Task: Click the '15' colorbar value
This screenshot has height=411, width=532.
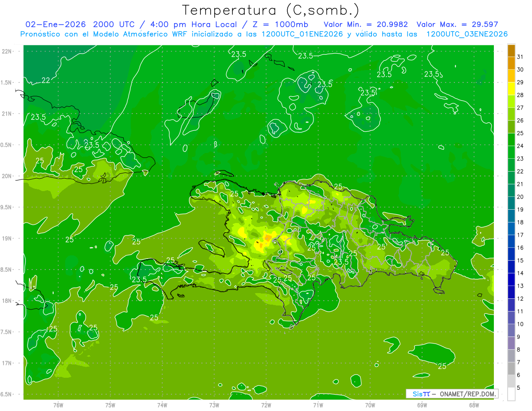Action: pyautogui.click(x=520, y=260)
